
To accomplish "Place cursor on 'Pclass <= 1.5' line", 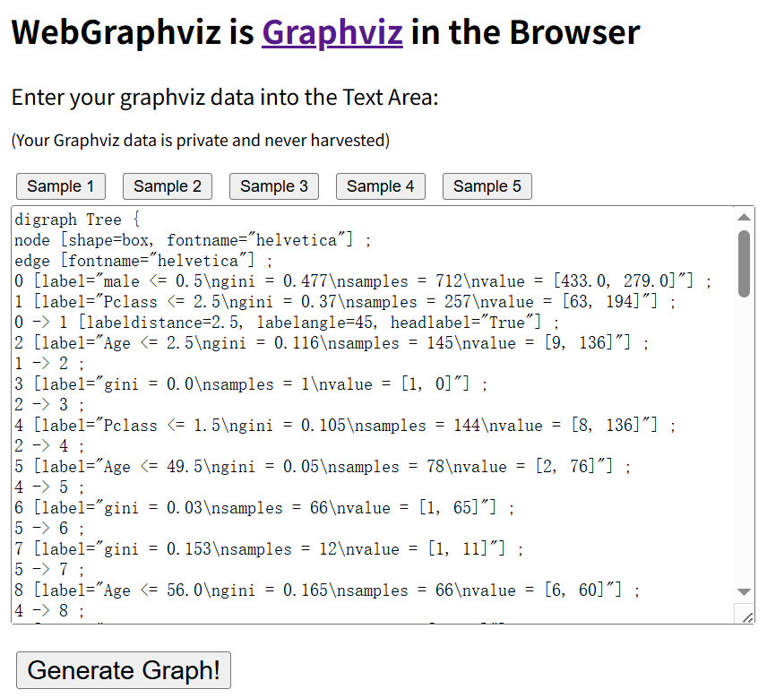I will (345, 426).
